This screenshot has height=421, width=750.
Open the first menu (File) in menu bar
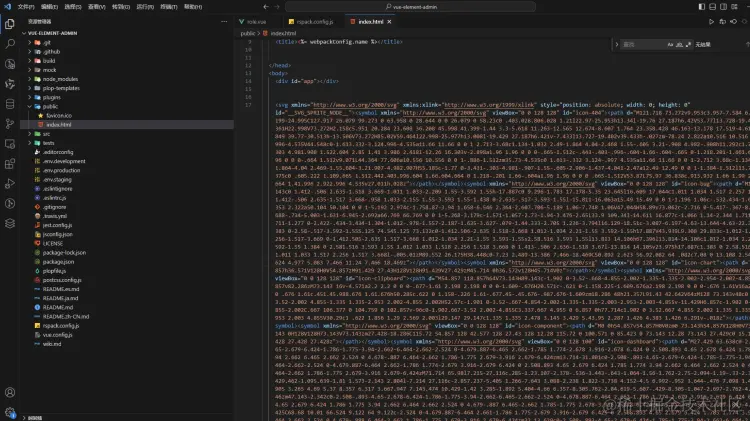[x=26, y=7]
